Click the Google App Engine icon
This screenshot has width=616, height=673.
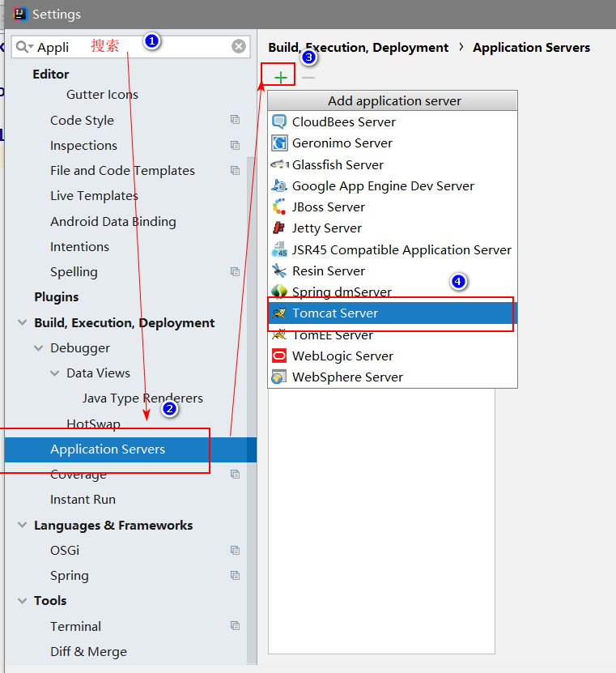279,185
